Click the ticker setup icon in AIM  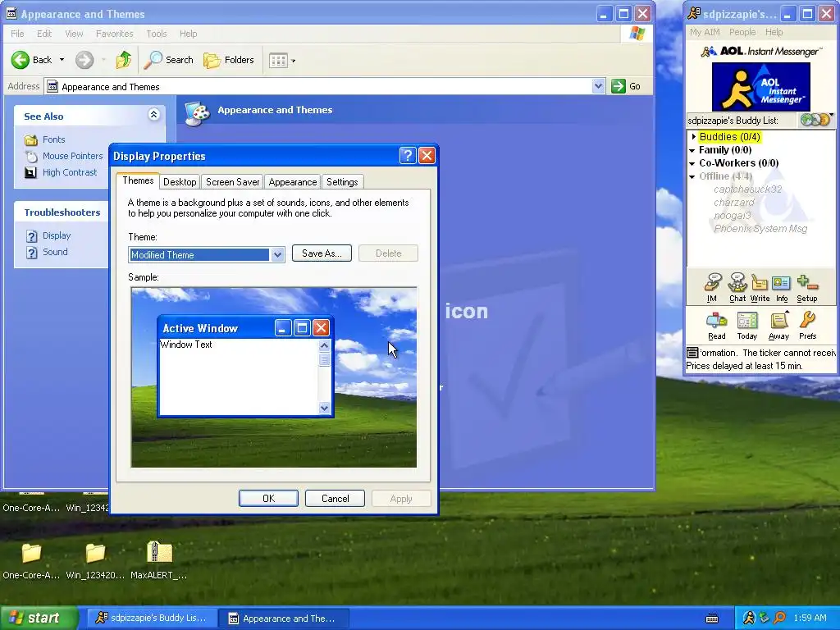[692, 353]
